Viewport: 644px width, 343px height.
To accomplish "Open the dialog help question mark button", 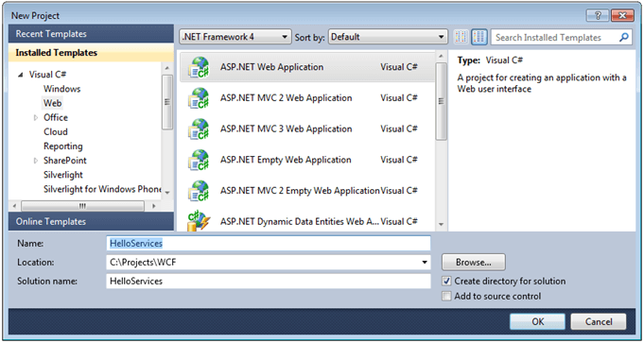I will pyautogui.click(x=598, y=15).
